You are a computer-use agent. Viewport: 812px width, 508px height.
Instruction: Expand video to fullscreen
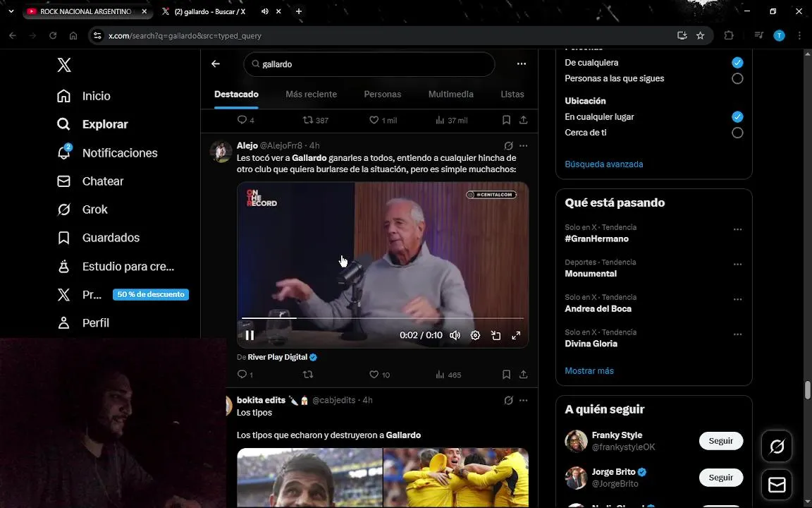tap(516, 335)
